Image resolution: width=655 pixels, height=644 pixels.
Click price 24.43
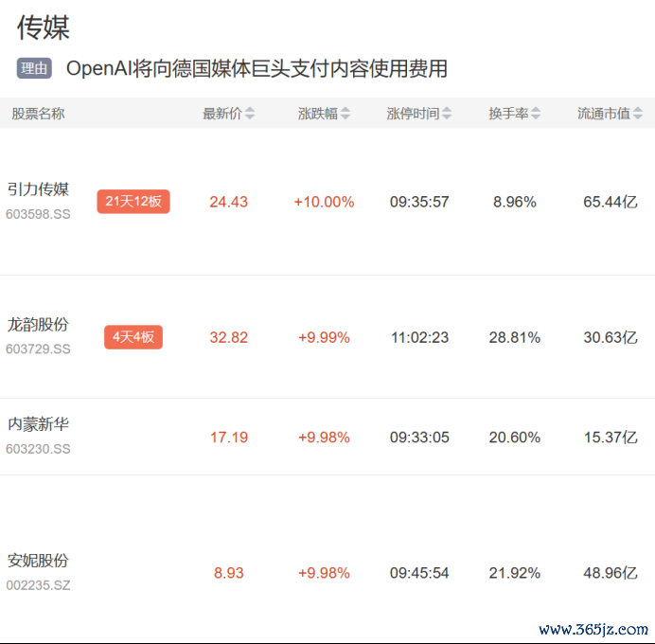pos(228,202)
